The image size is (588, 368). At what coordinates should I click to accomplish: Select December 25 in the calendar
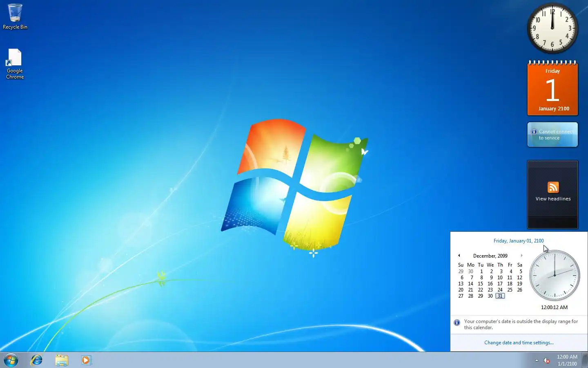510,290
